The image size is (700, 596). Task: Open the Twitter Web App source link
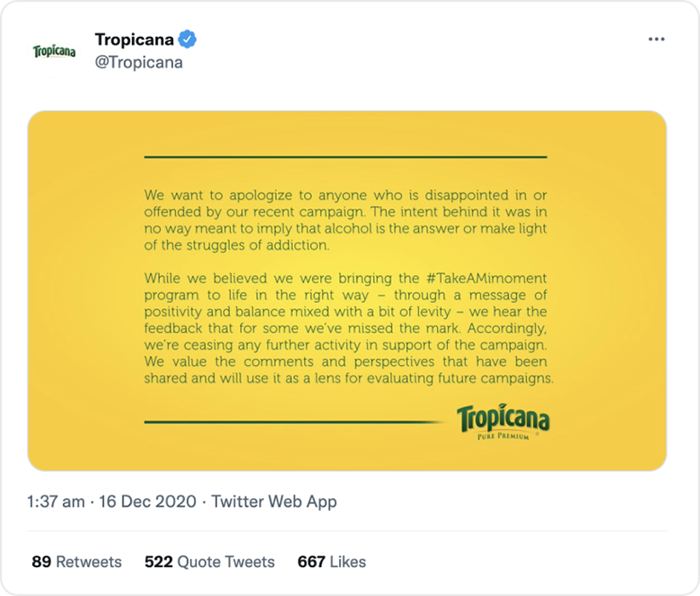coord(274,501)
